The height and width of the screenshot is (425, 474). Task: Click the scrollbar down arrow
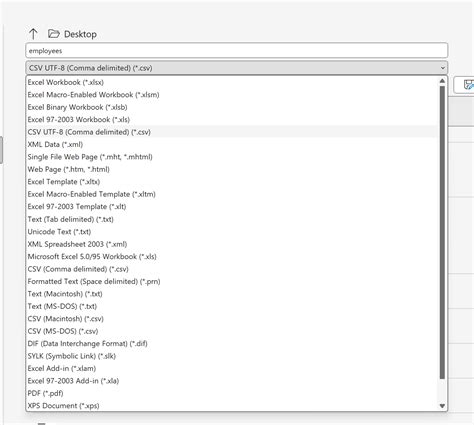[x=442, y=406]
